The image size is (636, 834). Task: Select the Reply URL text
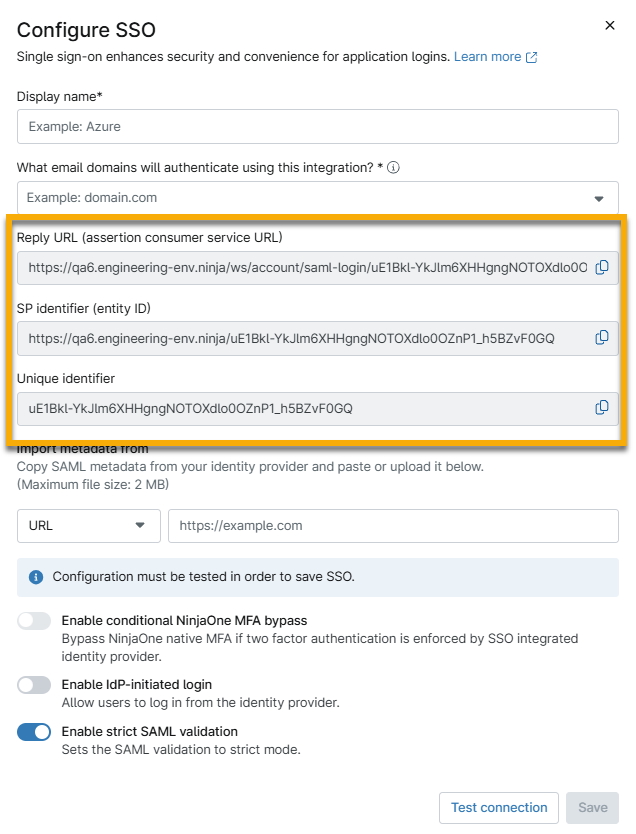(x=300, y=268)
